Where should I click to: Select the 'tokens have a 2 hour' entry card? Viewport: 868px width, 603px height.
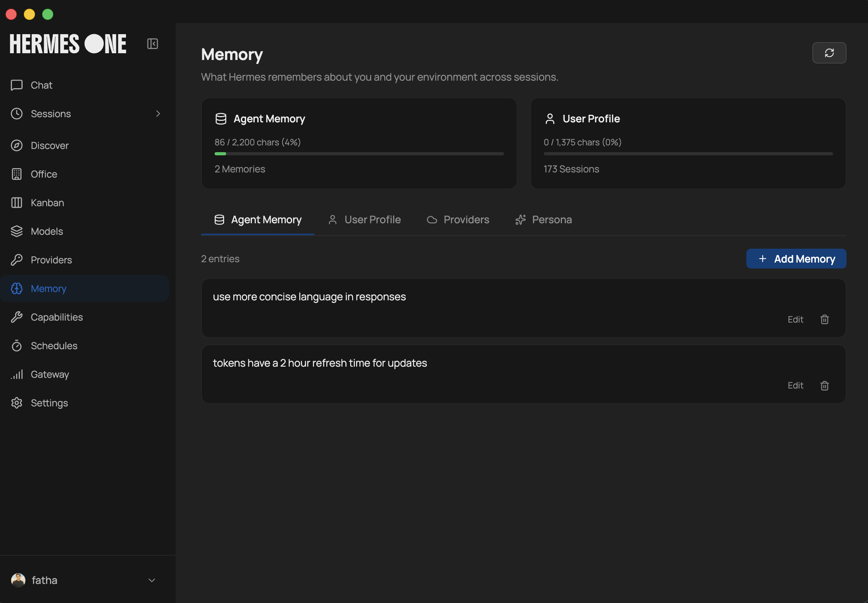point(524,374)
